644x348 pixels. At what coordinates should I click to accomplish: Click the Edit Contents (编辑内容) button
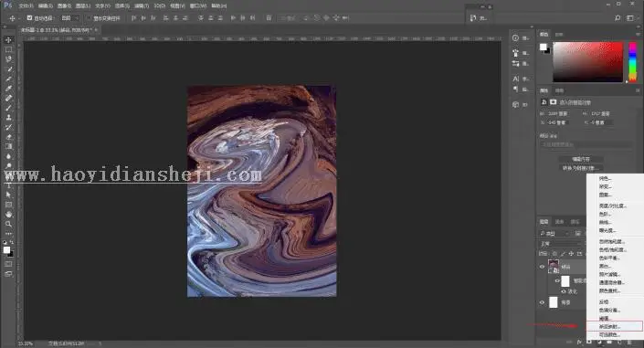(x=581, y=159)
